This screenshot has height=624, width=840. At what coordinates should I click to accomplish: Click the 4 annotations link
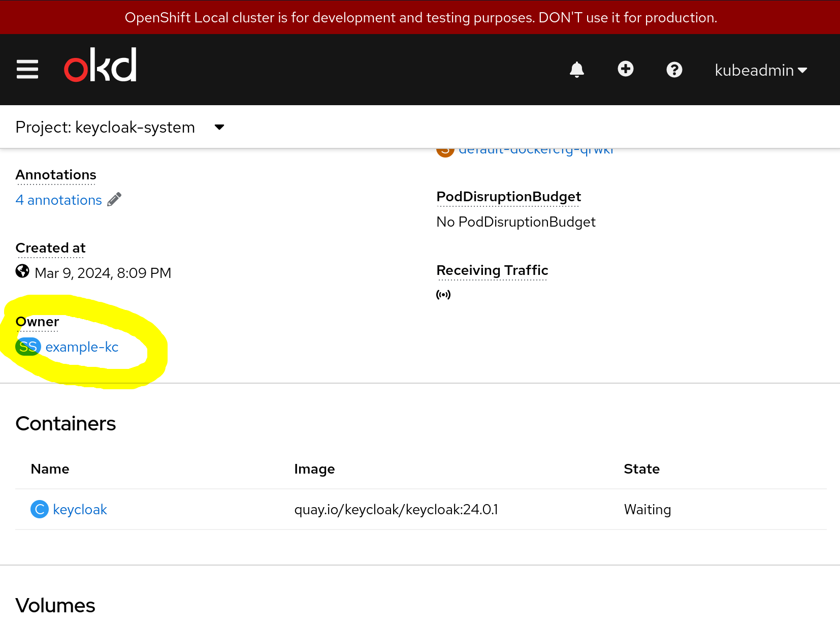coord(58,200)
